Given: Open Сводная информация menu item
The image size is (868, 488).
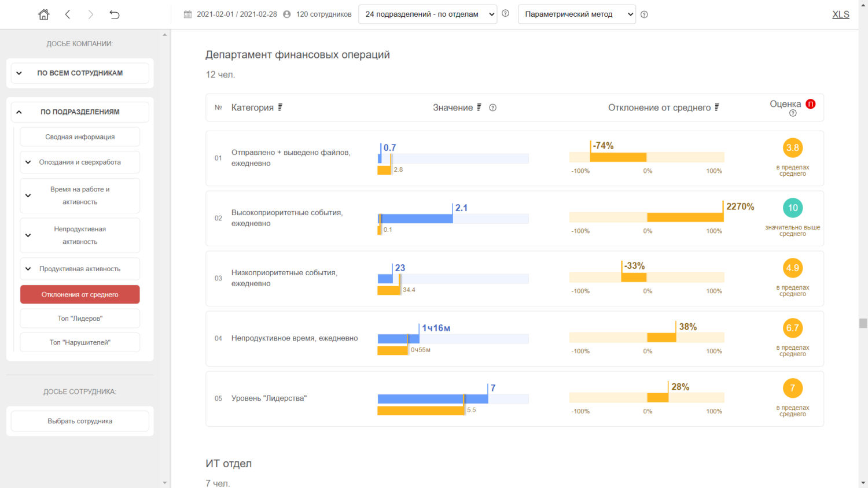Looking at the screenshot, I should click(80, 137).
